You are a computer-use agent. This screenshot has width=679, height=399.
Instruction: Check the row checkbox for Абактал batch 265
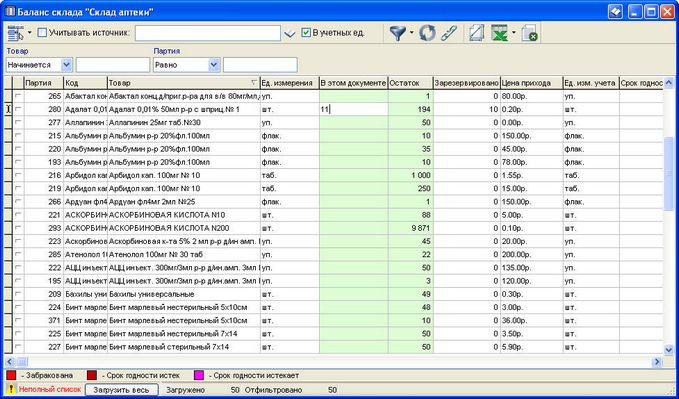click(18, 97)
